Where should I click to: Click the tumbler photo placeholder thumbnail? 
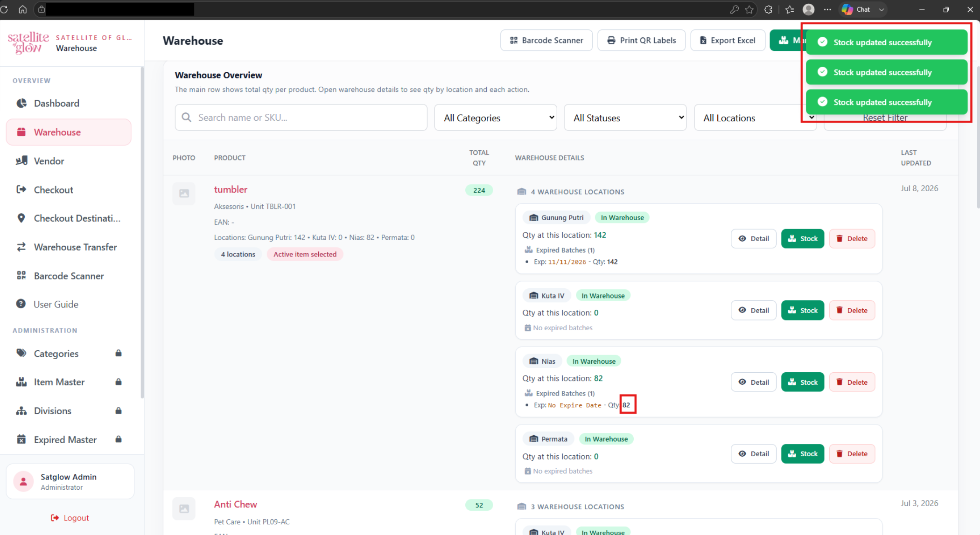[184, 193]
